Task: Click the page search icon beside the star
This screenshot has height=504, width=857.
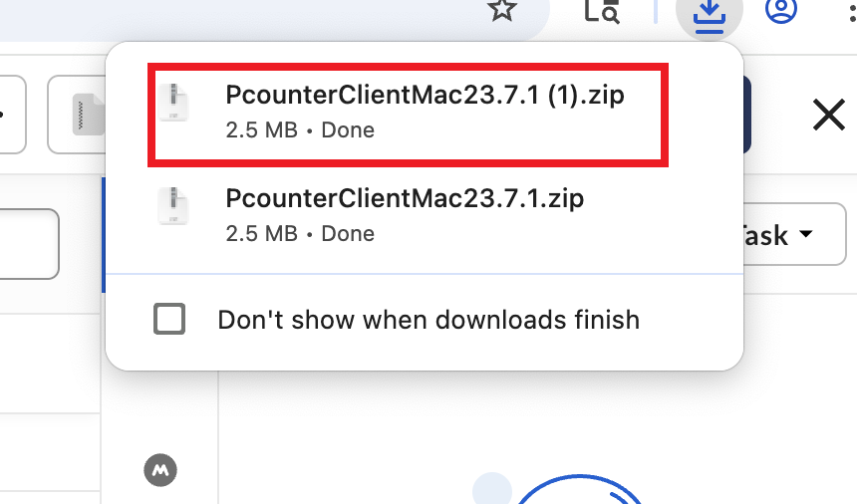Action: 602,11
